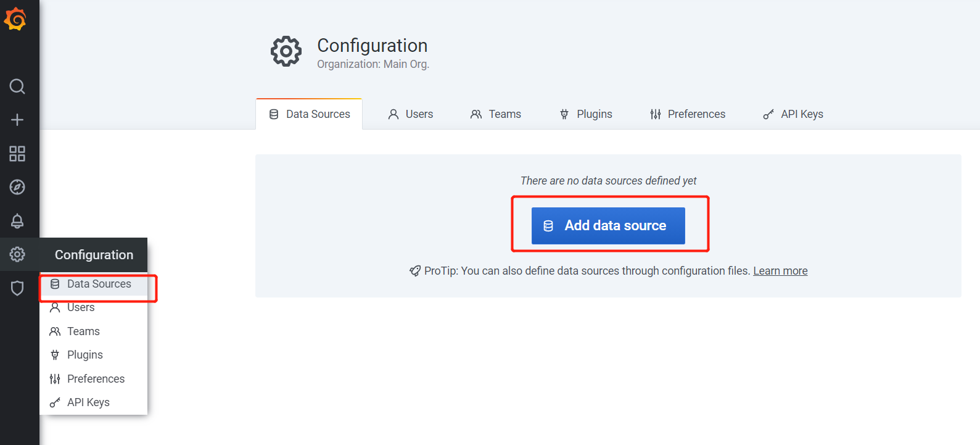Open the Server Admin shield icon

click(17, 288)
